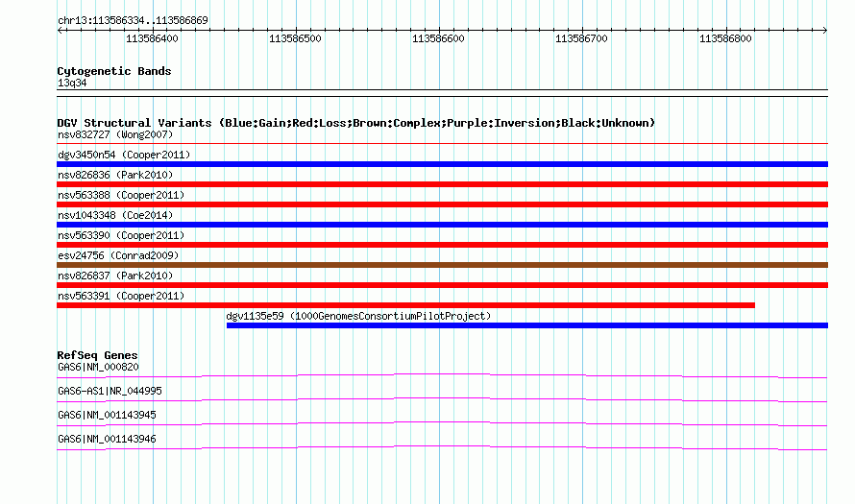This screenshot has height=504, width=855.
Task: Click the ruler's left end arrow
Action: pyautogui.click(x=60, y=31)
